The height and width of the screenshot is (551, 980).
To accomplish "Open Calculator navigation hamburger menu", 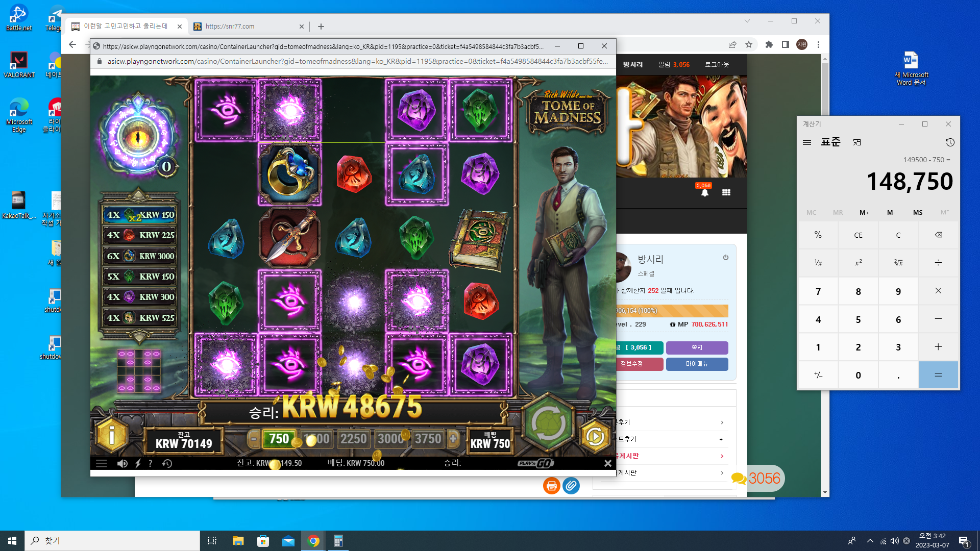I will click(x=807, y=142).
